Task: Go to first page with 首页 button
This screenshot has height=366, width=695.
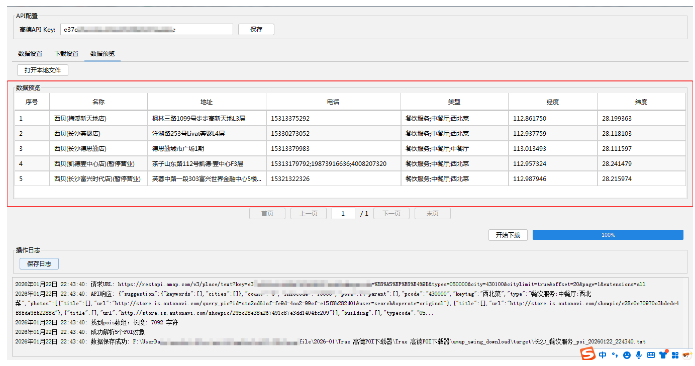Action: pos(267,214)
